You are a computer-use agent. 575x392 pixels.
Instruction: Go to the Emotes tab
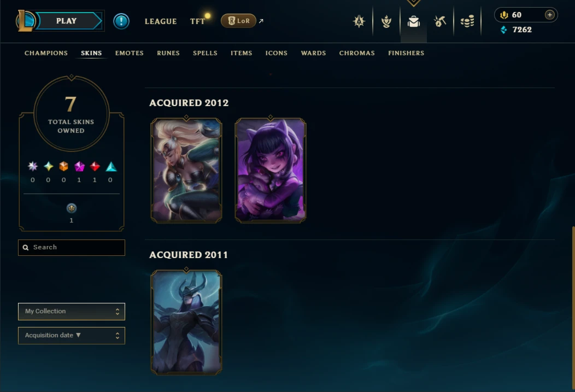[130, 53]
